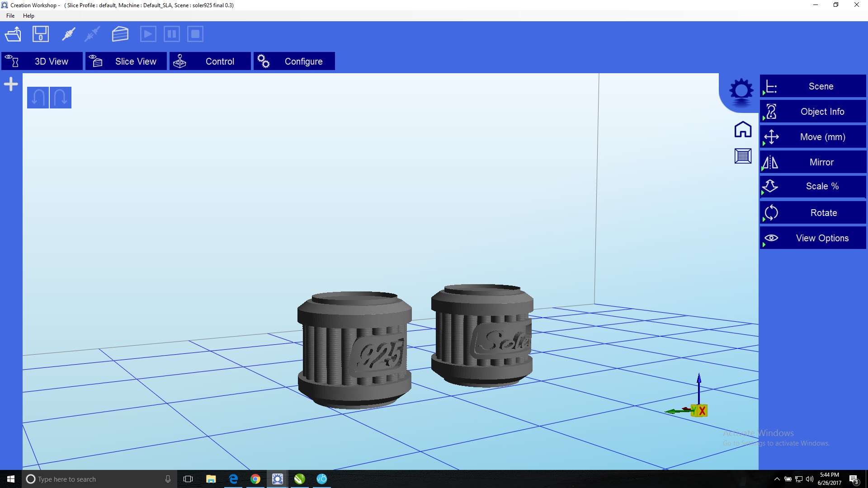This screenshot has height=488, width=868.
Task: Click the open file icon
Action: [13, 34]
